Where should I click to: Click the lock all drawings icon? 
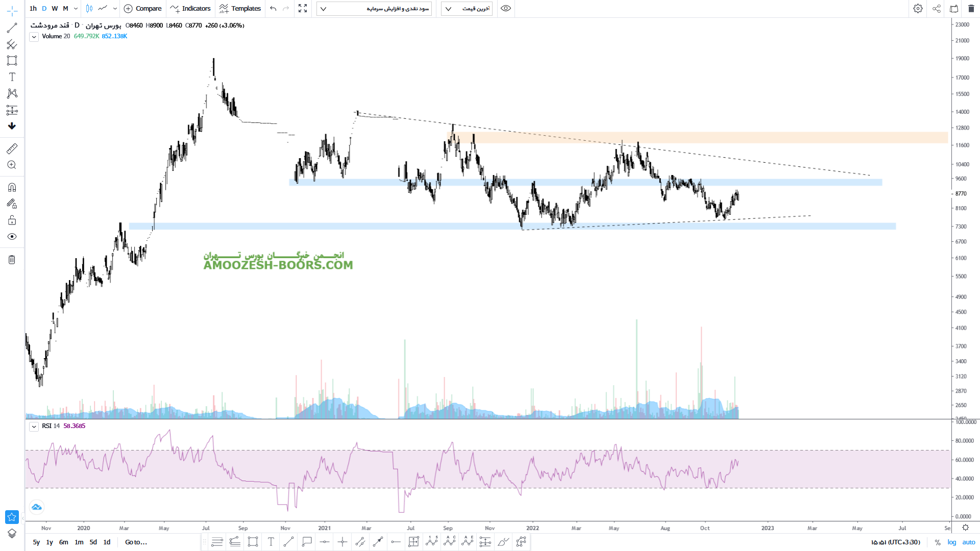[12, 220]
